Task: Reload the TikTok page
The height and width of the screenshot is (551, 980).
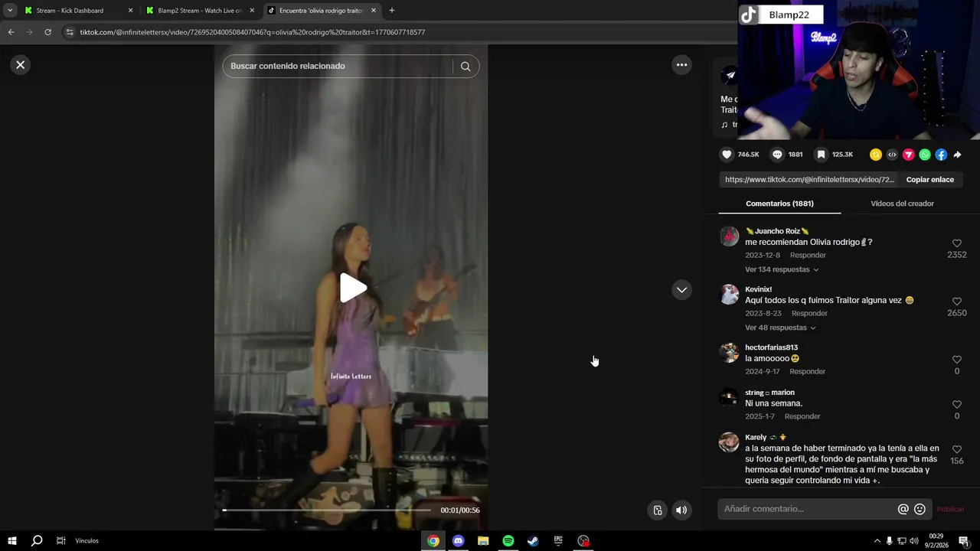Action: tap(47, 32)
